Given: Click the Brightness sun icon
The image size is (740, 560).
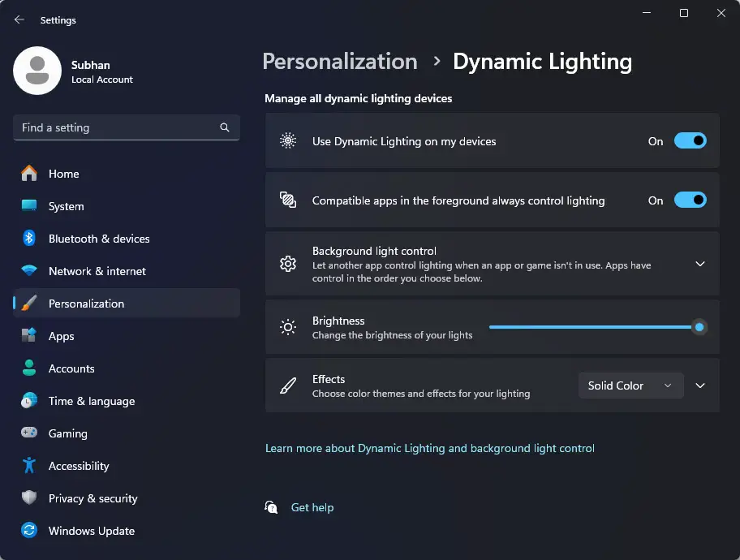Looking at the screenshot, I should tap(288, 327).
